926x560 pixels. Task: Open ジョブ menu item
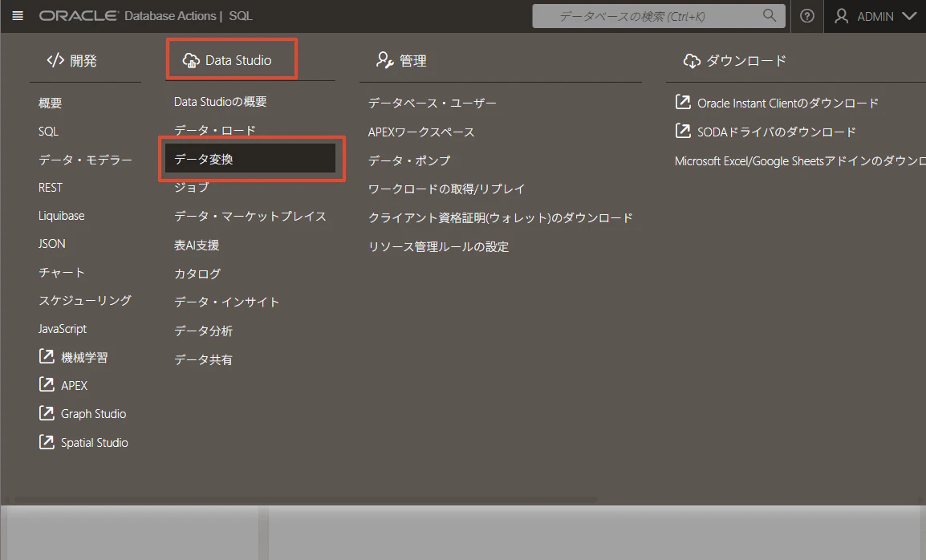191,187
